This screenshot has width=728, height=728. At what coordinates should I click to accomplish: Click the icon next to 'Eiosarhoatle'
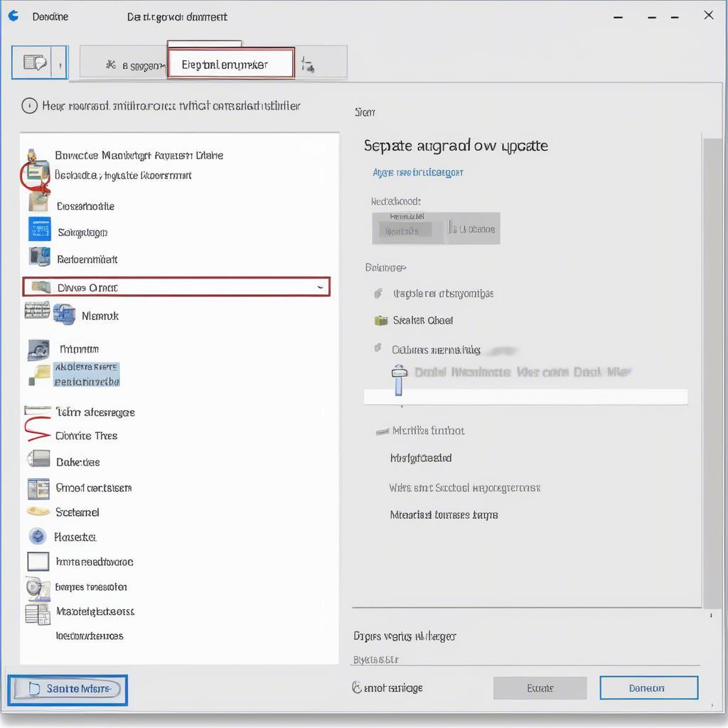coord(38,203)
